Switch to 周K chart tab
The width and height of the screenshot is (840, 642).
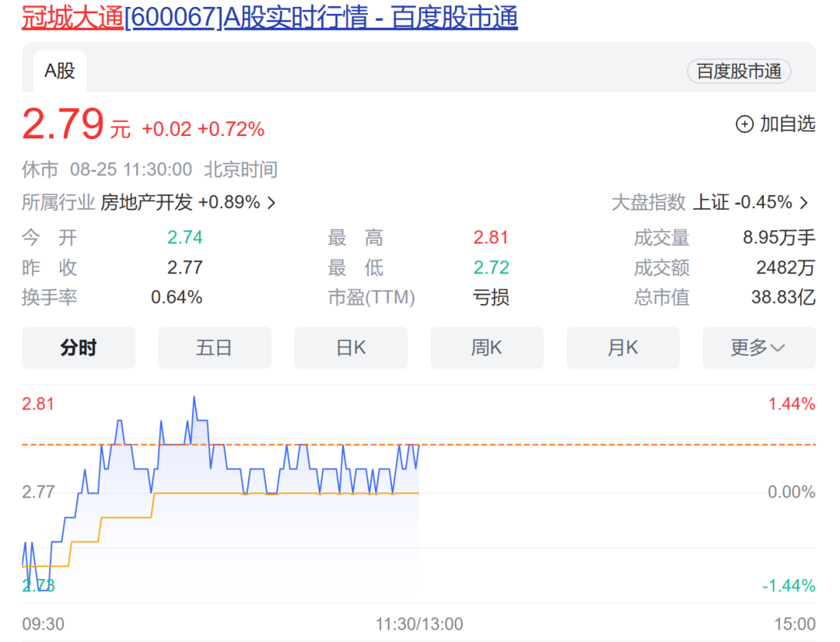pyautogui.click(x=487, y=347)
